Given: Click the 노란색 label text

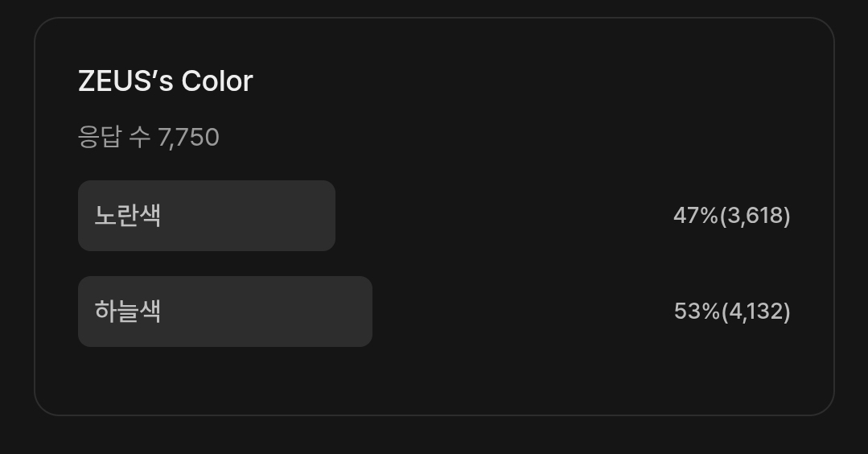Looking at the screenshot, I should [x=127, y=216].
